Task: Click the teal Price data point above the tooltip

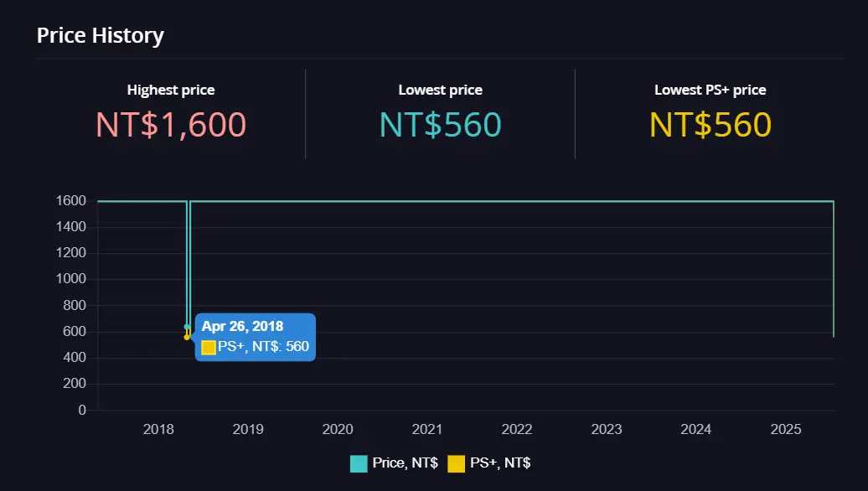Action: (187, 327)
